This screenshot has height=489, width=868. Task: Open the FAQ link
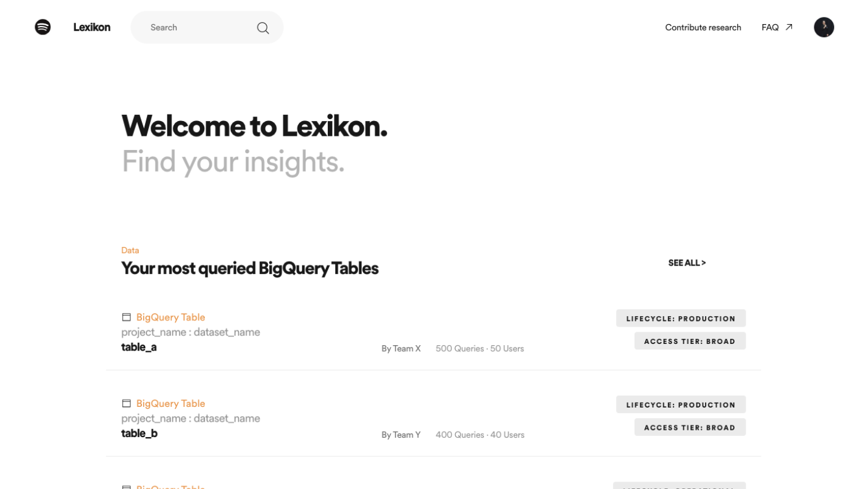tap(770, 27)
